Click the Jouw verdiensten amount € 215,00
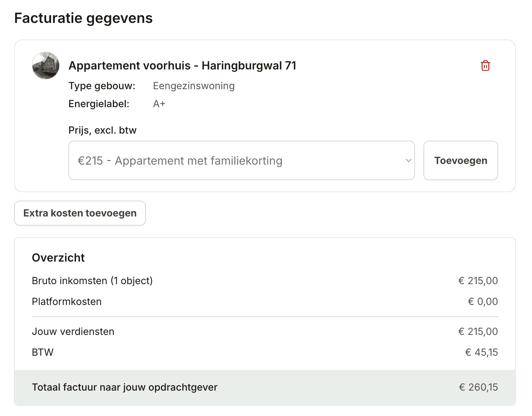Screen dimensions: 532x416 [478, 331]
